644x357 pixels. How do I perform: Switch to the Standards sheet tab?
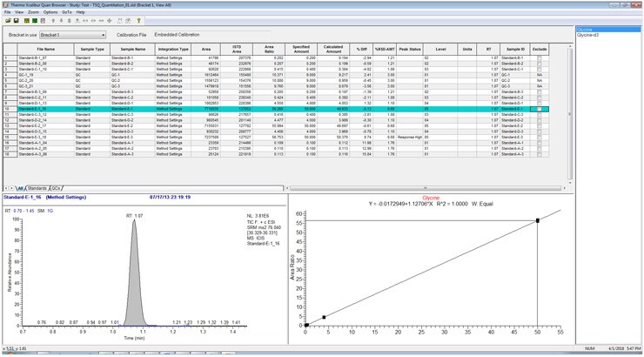tap(37, 188)
